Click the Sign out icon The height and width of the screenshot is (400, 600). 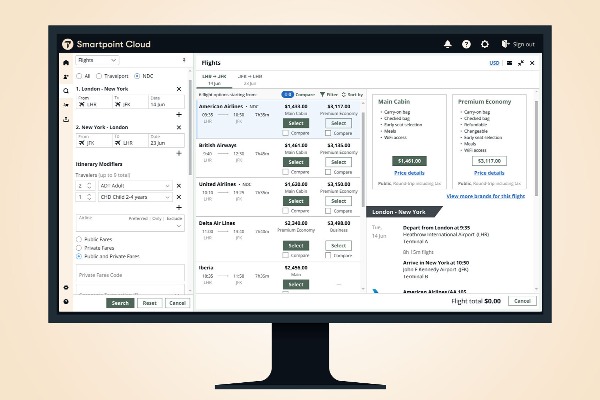point(504,44)
